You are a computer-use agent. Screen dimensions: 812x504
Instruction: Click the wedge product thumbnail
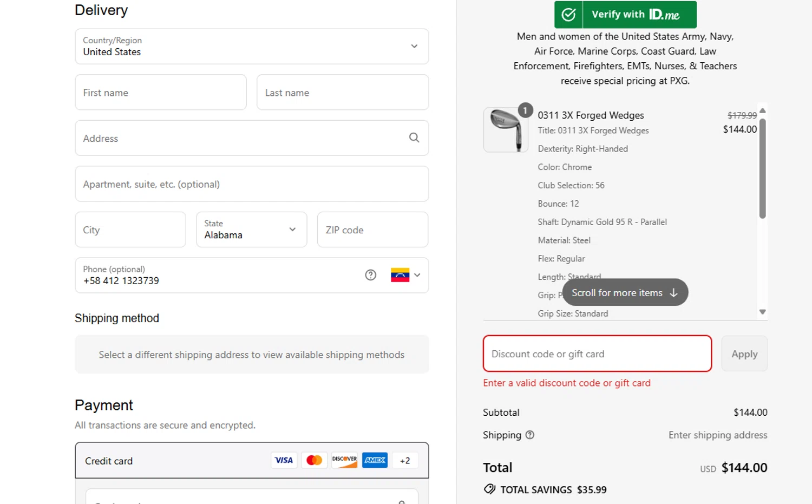click(x=506, y=130)
